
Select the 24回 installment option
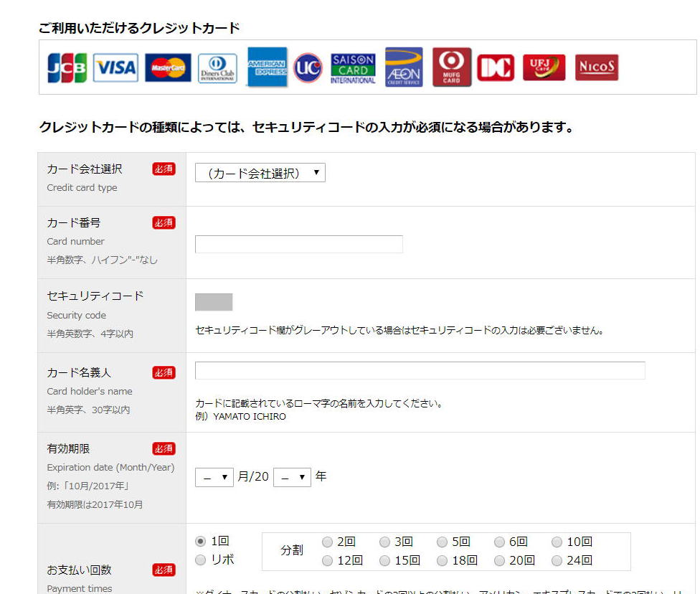tap(557, 560)
